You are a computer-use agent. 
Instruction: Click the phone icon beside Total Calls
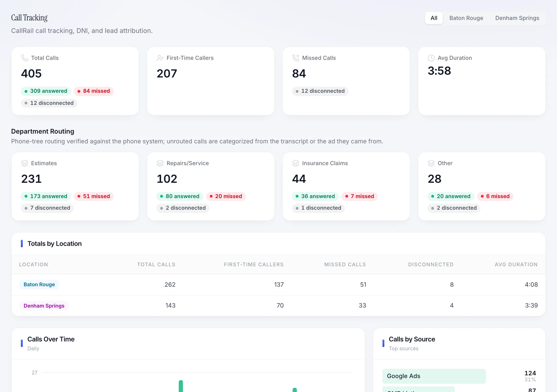(25, 58)
